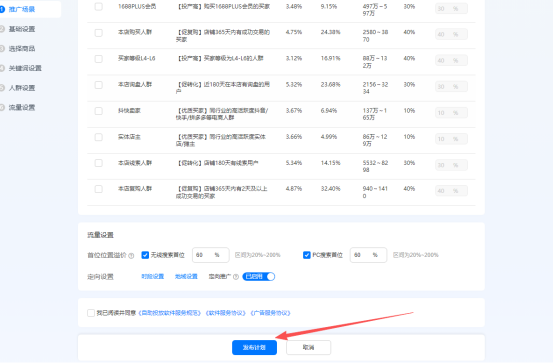Open the 地域设置 link
This screenshot has height=363, width=553.
click(186, 277)
